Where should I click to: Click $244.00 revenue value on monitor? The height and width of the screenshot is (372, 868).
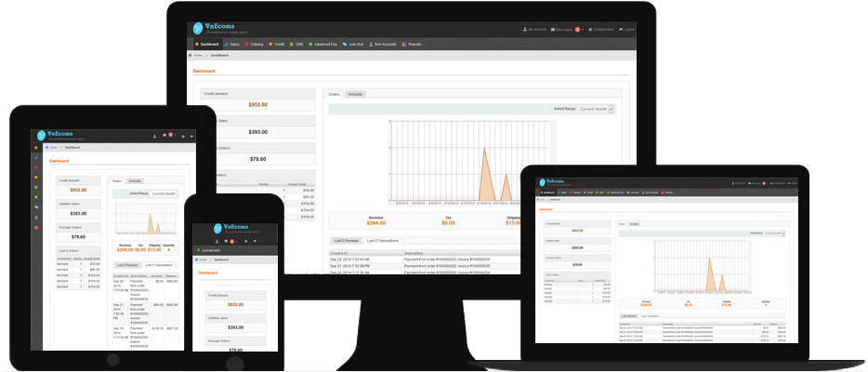[x=375, y=222]
